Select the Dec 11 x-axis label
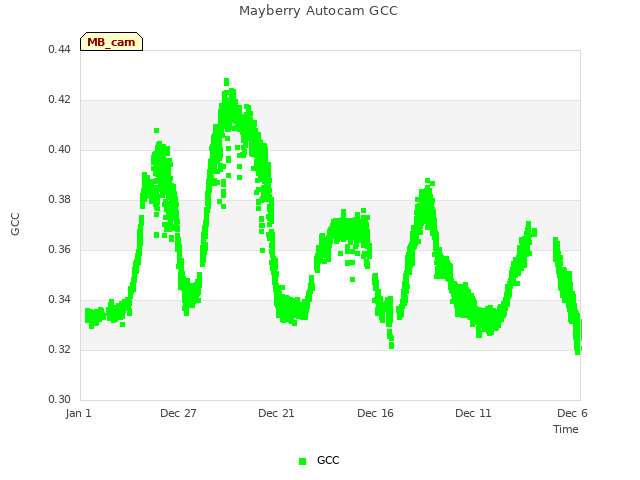This screenshot has width=640, height=480. coord(473,413)
